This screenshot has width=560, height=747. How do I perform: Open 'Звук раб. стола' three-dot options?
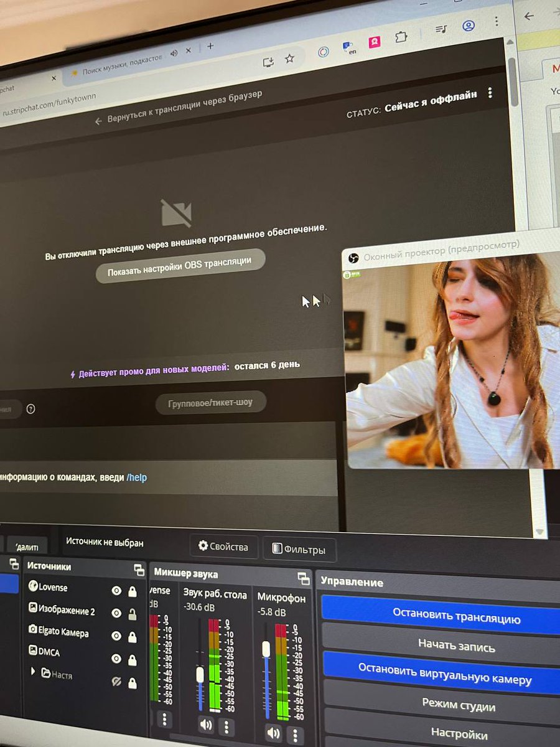tap(226, 726)
